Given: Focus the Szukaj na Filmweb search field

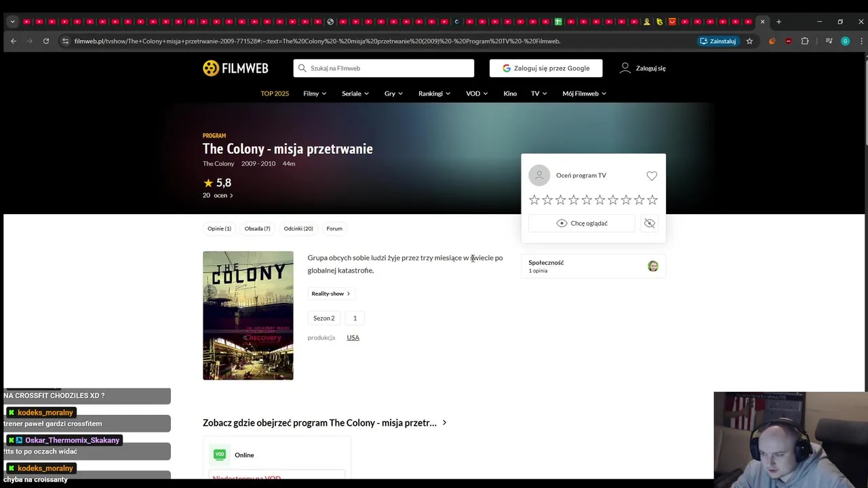Looking at the screenshot, I should click(x=384, y=68).
